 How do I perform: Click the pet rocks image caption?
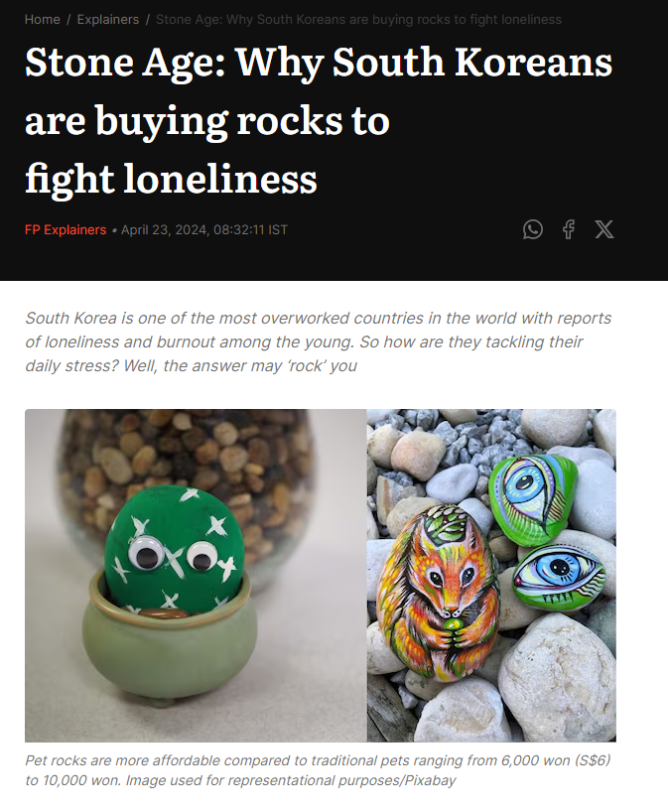pyautogui.click(x=318, y=770)
